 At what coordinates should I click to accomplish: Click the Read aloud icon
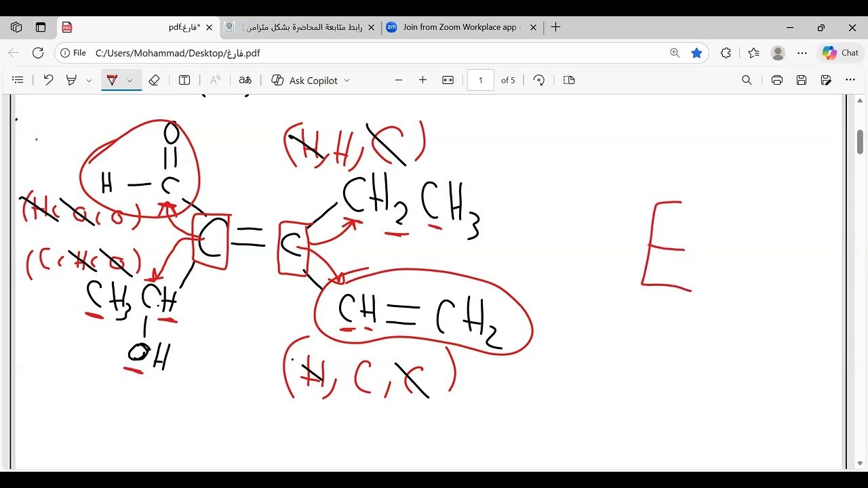215,80
